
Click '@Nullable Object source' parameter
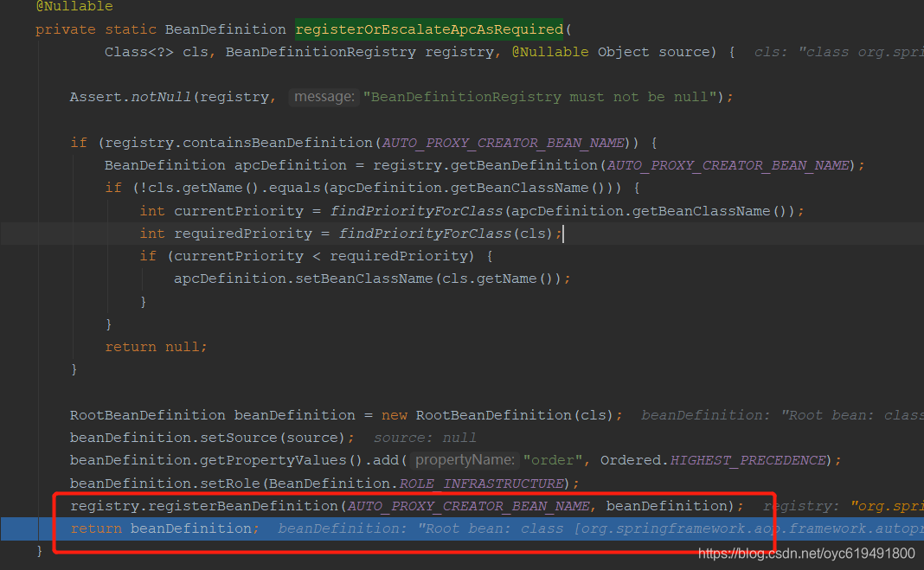pyautogui.click(x=611, y=52)
